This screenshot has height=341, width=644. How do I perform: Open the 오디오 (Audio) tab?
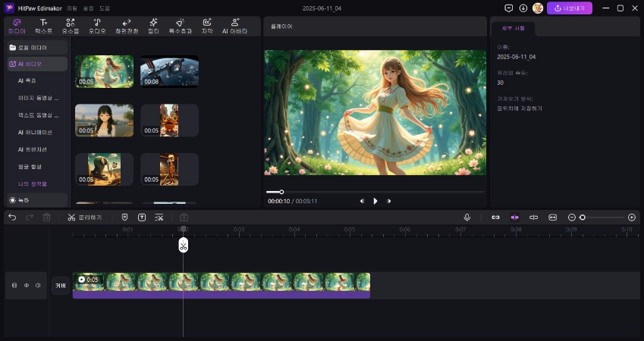pyautogui.click(x=97, y=27)
